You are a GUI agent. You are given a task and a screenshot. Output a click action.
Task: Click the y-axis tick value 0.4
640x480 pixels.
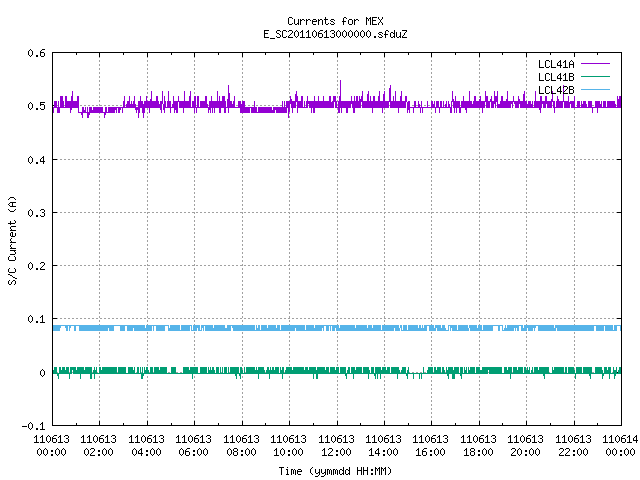point(36,160)
